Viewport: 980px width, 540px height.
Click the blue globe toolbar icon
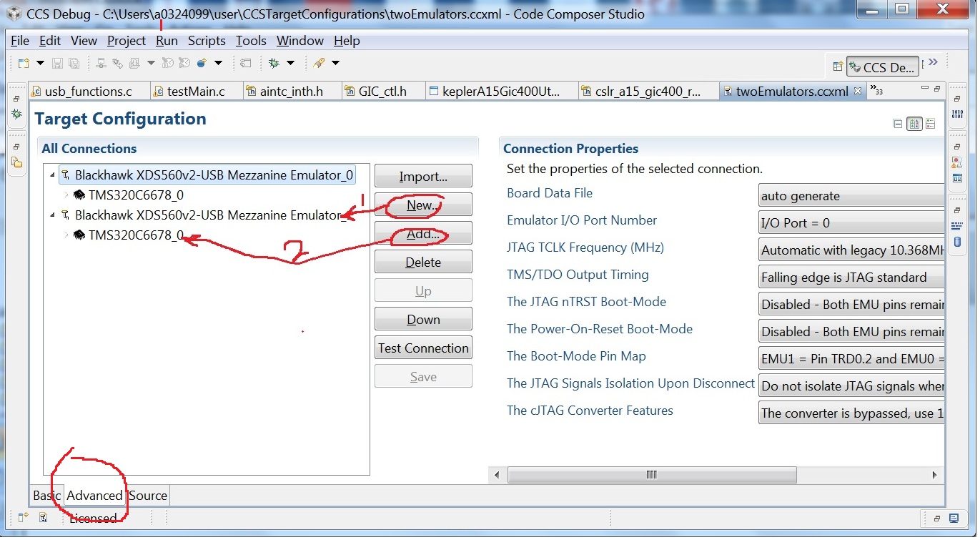[x=202, y=63]
